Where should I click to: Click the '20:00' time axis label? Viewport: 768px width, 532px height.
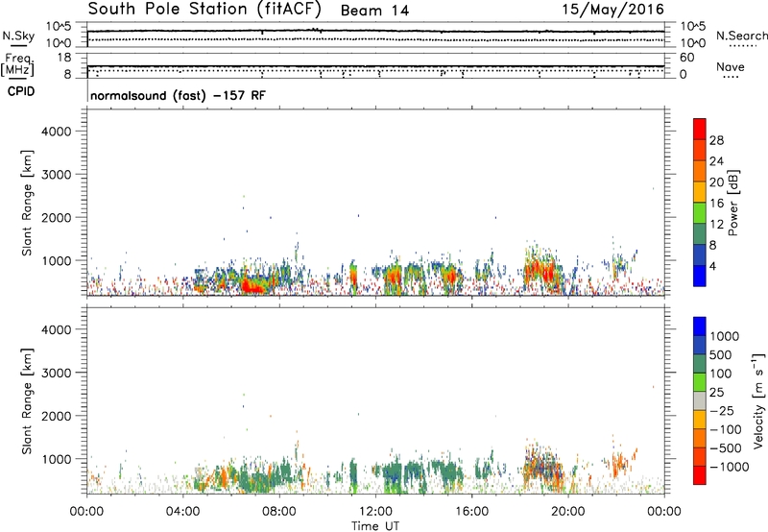tap(568, 512)
